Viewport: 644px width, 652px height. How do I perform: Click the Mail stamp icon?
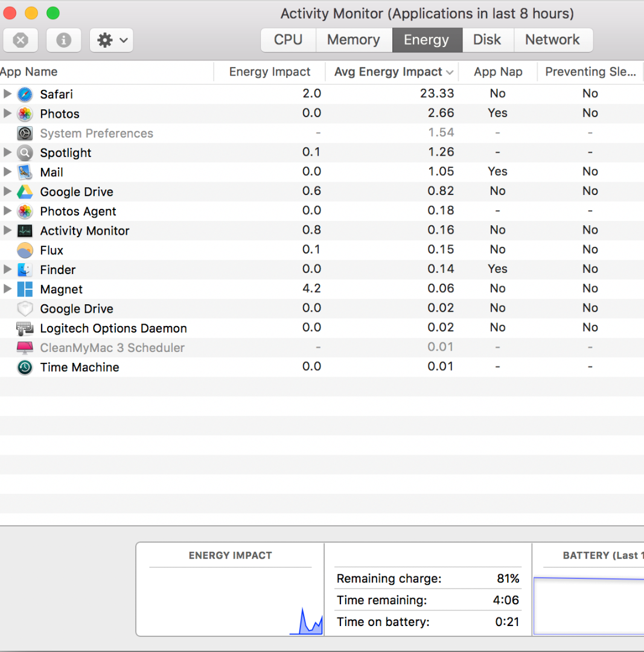[25, 172]
